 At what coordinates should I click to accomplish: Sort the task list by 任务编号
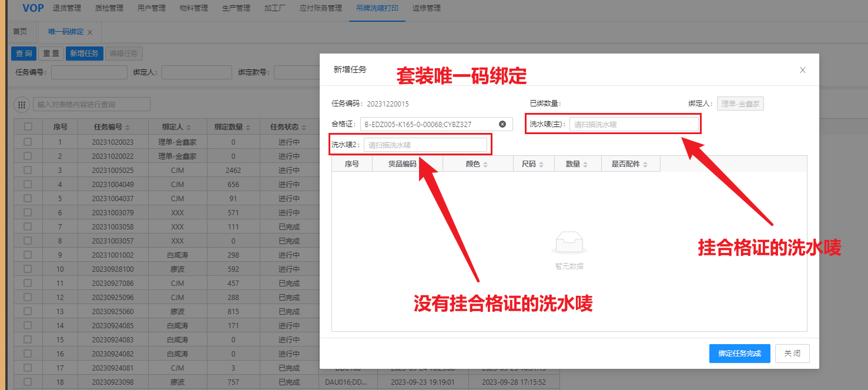[x=128, y=127]
